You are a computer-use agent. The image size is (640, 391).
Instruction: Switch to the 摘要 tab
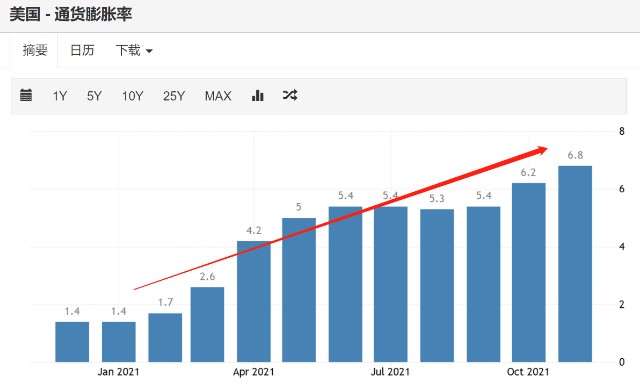click(35, 50)
